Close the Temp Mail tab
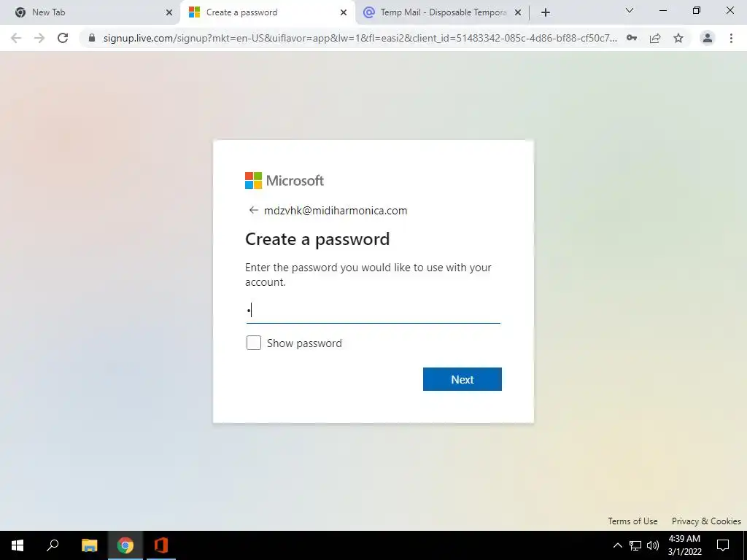 [x=518, y=12]
